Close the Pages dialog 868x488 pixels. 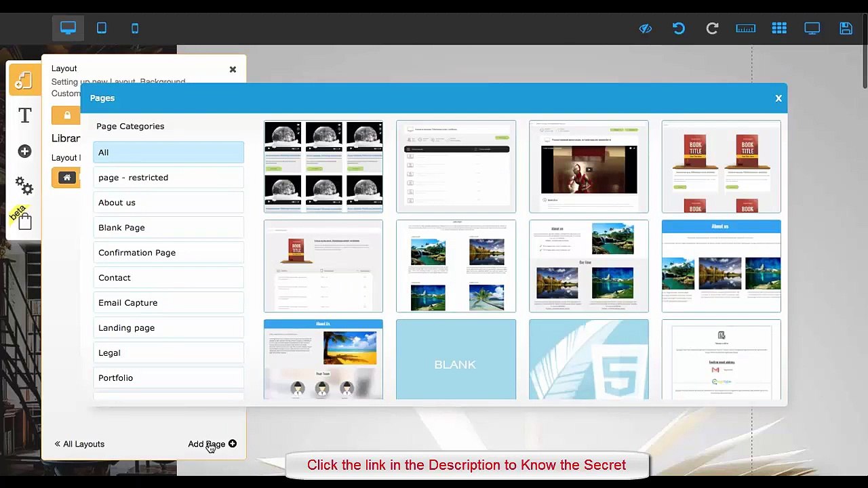[x=778, y=98]
